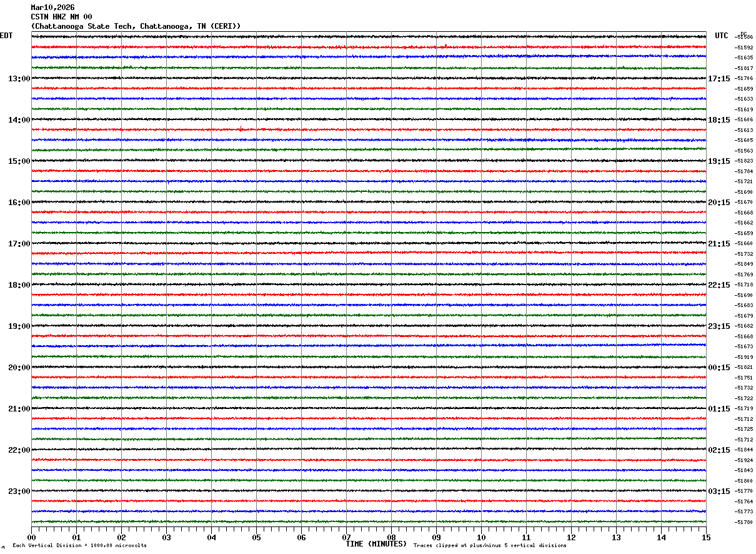Screen dimensions: 756x554
Task: Click the 14 minute axis tick label
Action: [661, 538]
